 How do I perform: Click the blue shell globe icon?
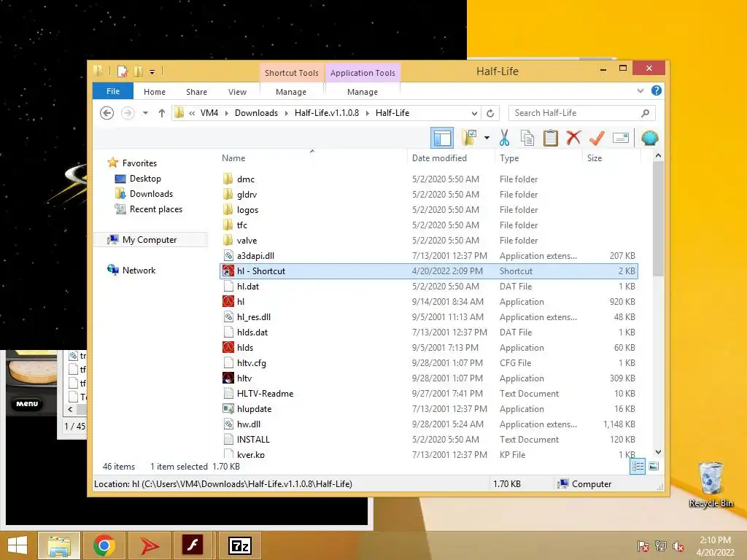tap(650, 138)
